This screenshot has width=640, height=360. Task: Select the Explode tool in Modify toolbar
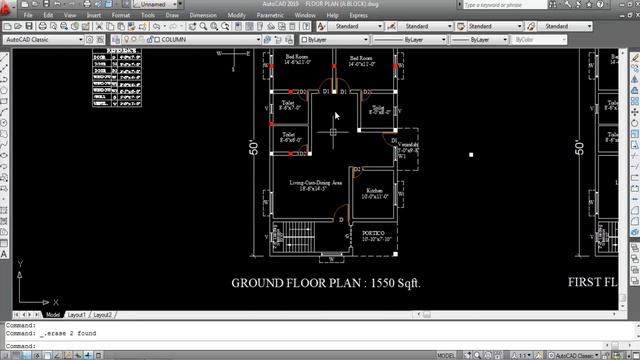coord(635,232)
